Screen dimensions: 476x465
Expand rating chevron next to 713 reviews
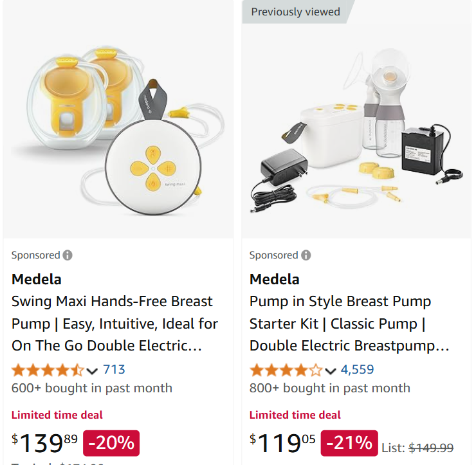pyautogui.click(x=92, y=370)
